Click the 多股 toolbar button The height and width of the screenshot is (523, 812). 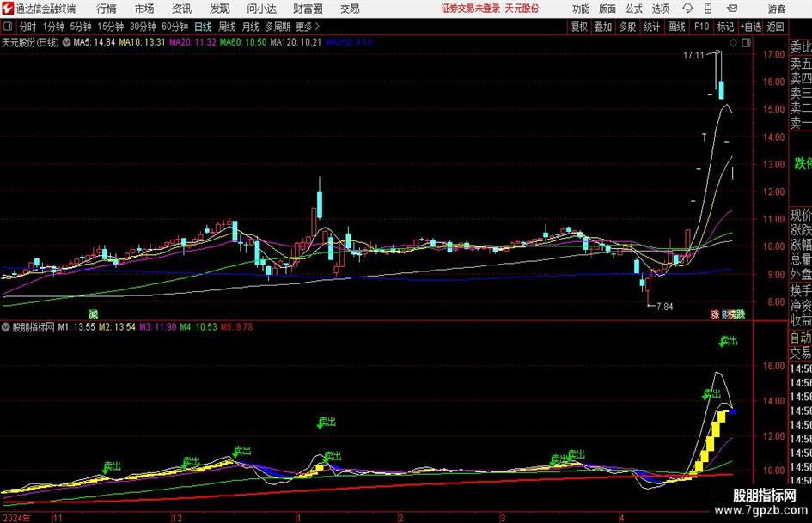click(627, 27)
